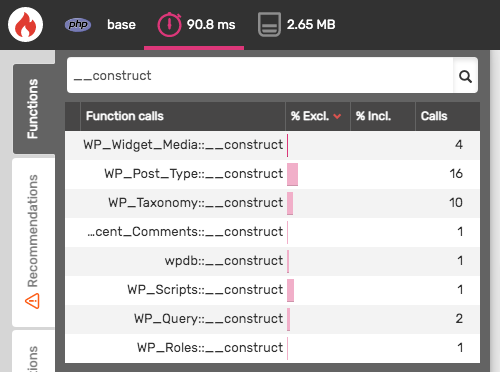Select WP_Widget_Media::__construct row
The height and width of the screenshot is (372, 500).
(x=273, y=145)
